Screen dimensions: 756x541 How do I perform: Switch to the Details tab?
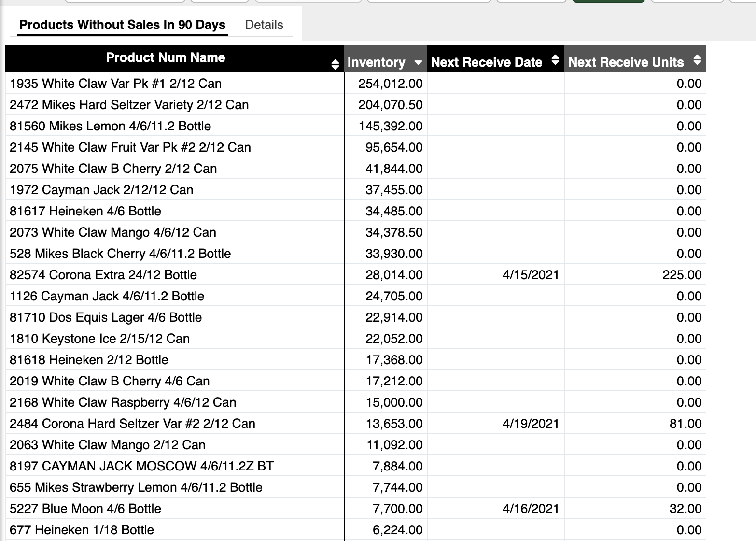click(x=264, y=25)
